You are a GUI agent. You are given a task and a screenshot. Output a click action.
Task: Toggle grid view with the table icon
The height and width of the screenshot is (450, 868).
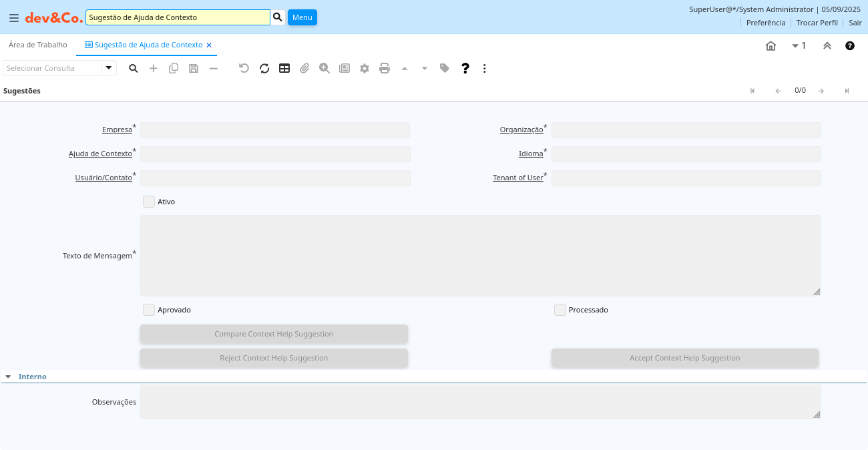point(284,68)
